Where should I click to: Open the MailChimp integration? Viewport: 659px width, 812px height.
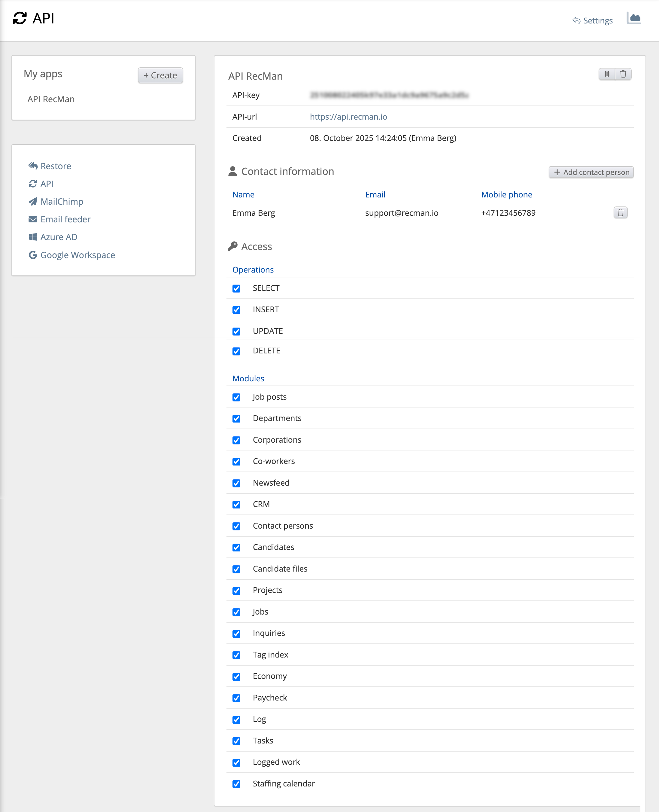pyautogui.click(x=62, y=202)
